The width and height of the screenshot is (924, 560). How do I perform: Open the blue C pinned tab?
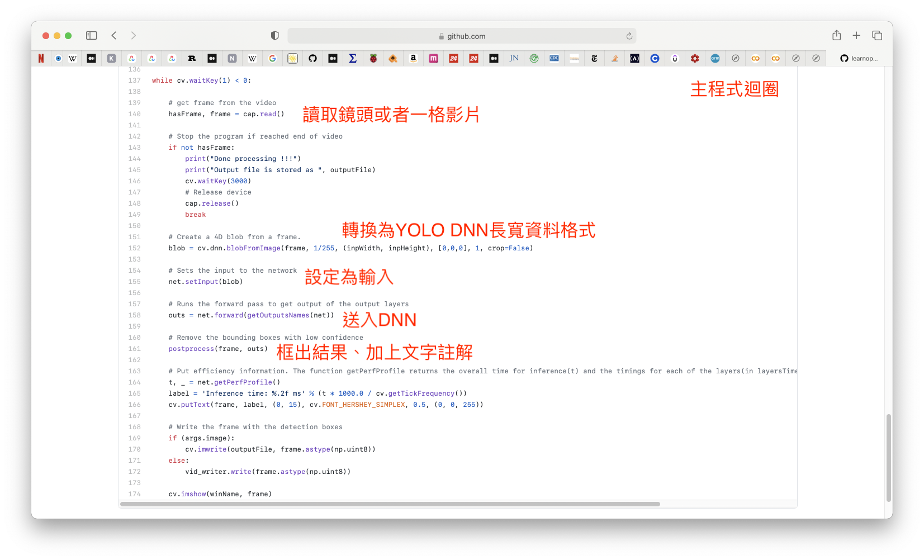[x=655, y=58]
